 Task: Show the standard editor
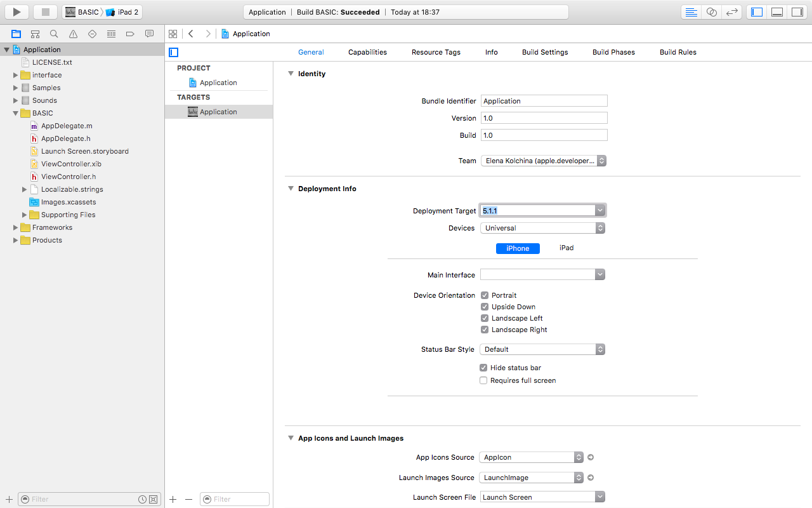pos(691,12)
